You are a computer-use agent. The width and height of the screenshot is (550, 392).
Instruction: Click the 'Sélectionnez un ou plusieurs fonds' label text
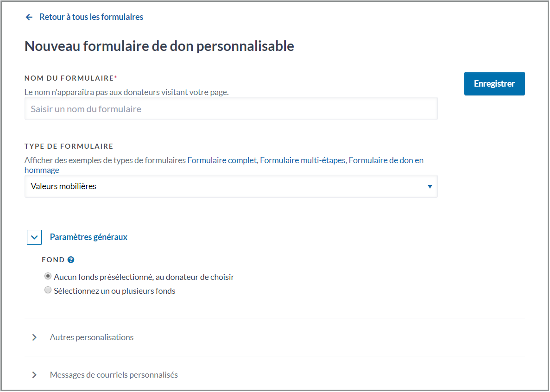(x=114, y=291)
